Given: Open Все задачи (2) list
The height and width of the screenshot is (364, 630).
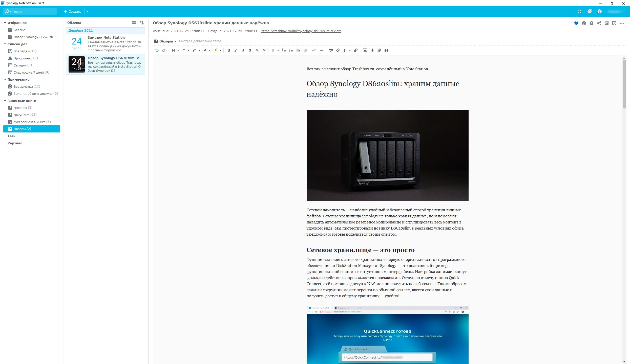Looking at the screenshot, I should (x=32, y=51).
